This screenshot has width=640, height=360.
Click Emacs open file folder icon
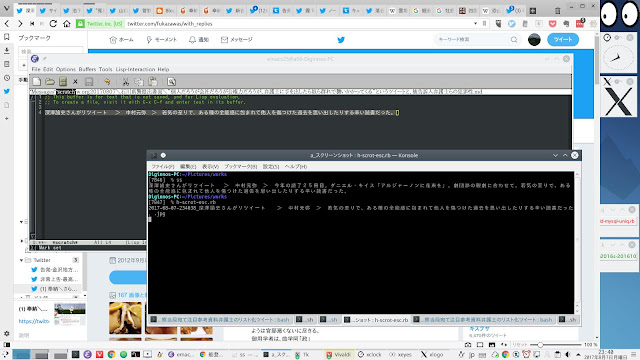50,82
